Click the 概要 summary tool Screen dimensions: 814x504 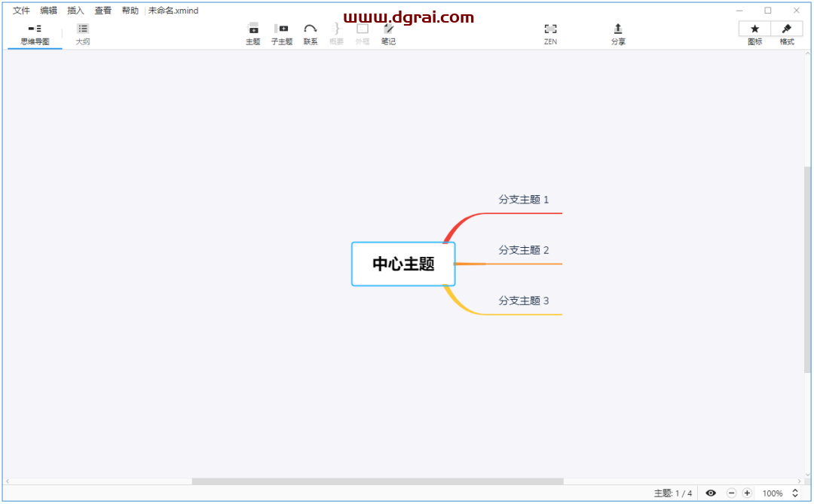coord(336,34)
